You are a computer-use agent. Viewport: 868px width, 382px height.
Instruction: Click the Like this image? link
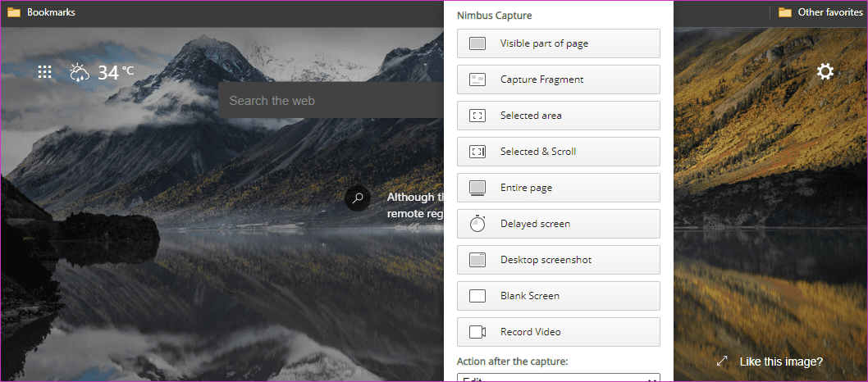pyautogui.click(x=781, y=362)
